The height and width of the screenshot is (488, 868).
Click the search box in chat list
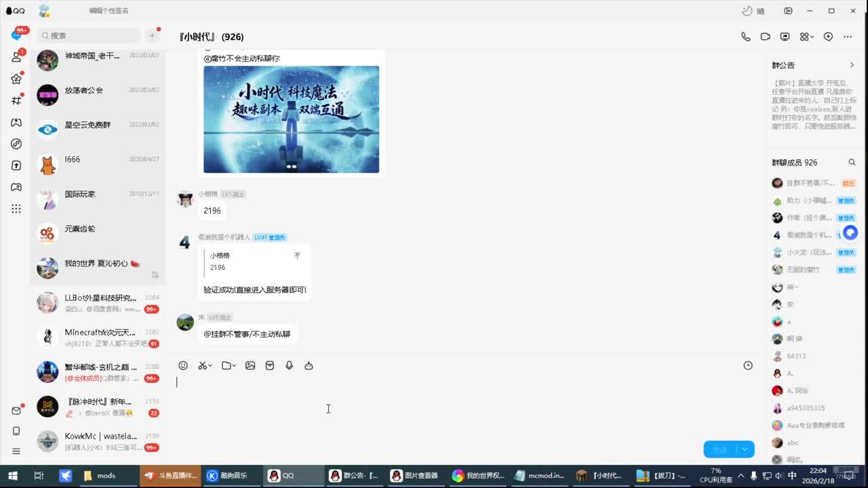pos(88,35)
